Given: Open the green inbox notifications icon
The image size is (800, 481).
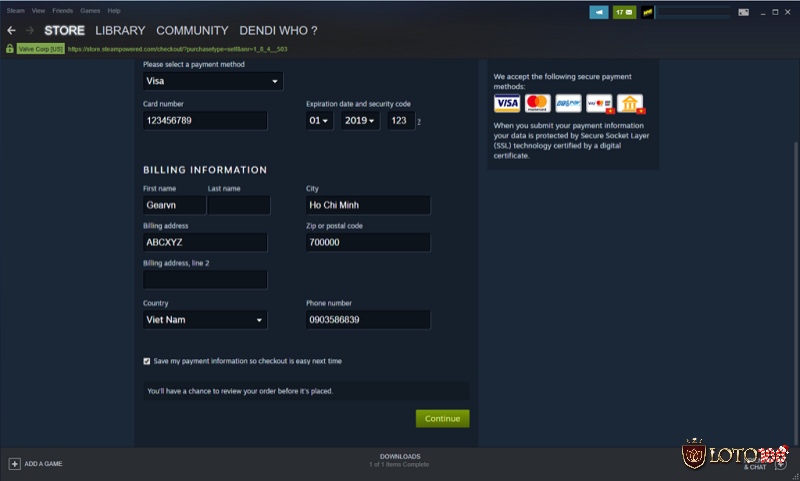Looking at the screenshot, I should pos(624,12).
